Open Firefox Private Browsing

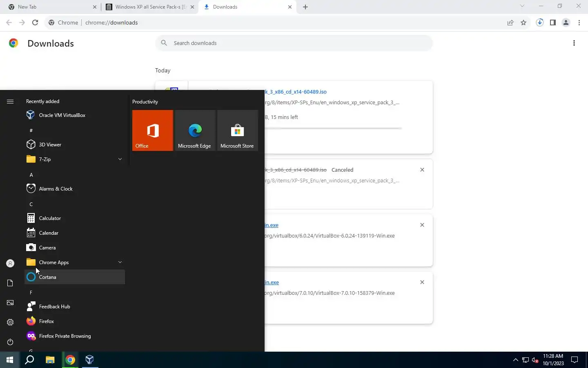click(x=75, y=336)
